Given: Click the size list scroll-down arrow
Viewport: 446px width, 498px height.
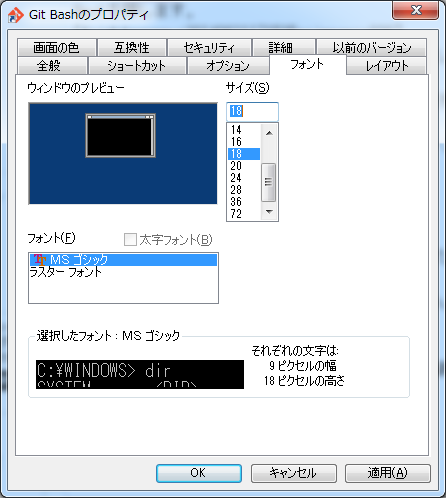Looking at the screenshot, I should [x=269, y=211].
